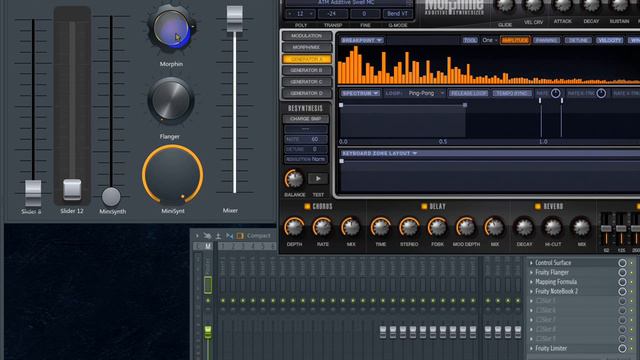Image resolution: width=640 pixels, height=360 pixels.
Task: Select the Generator D tab
Action: pyautogui.click(x=307, y=93)
